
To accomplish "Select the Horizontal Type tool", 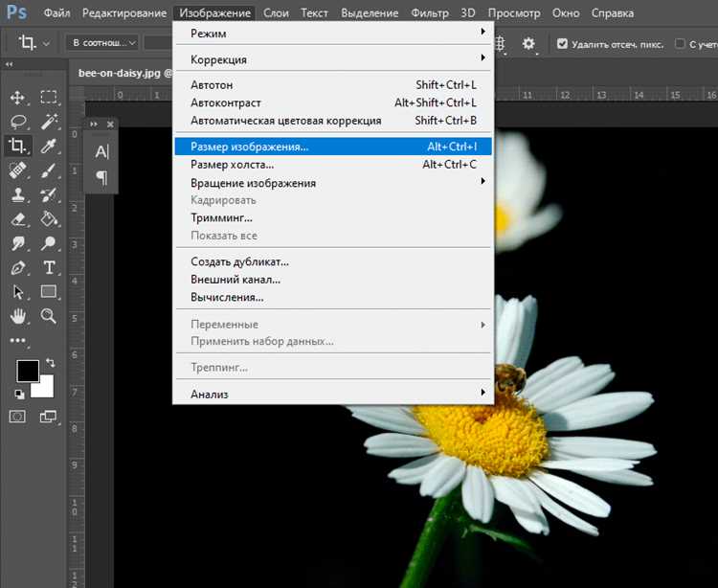I will (x=49, y=267).
